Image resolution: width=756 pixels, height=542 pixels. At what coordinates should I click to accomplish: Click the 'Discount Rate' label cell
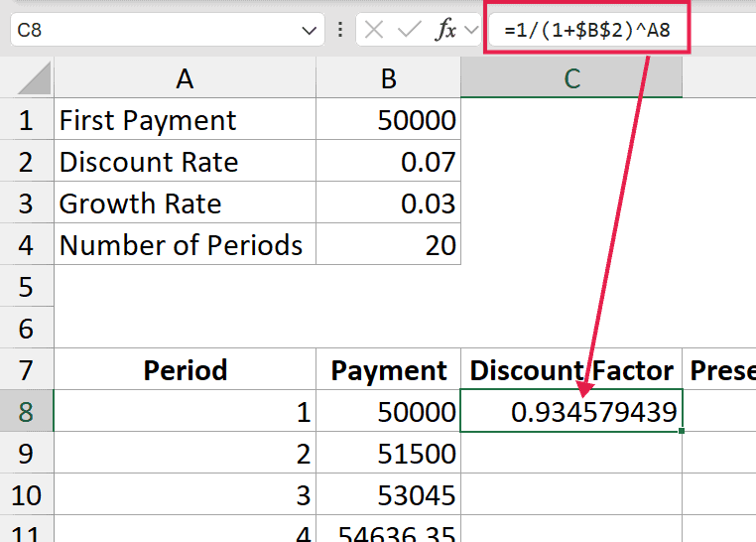(x=186, y=162)
